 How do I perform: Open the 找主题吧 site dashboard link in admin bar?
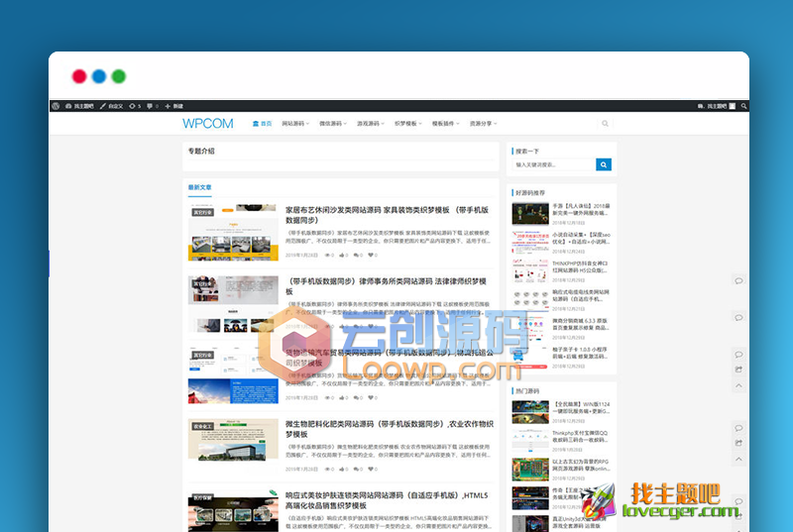pyautogui.click(x=80, y=106)
